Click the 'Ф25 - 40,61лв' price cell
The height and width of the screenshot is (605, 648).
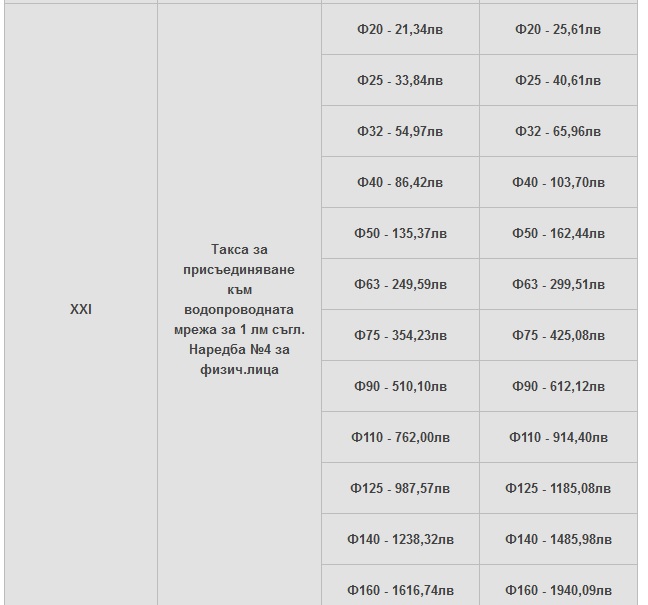tap(558, 80)
